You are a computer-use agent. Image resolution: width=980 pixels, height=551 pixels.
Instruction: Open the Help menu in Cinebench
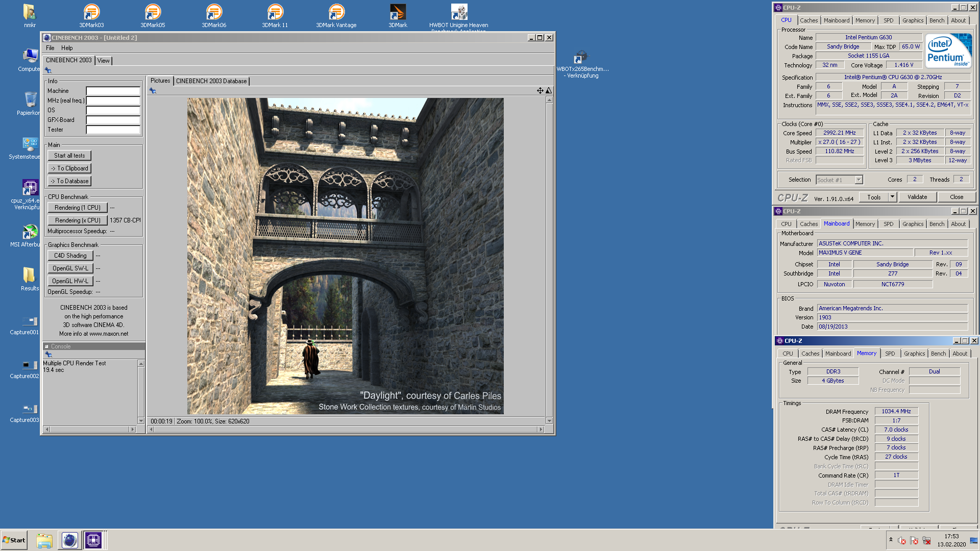(67, 48)
